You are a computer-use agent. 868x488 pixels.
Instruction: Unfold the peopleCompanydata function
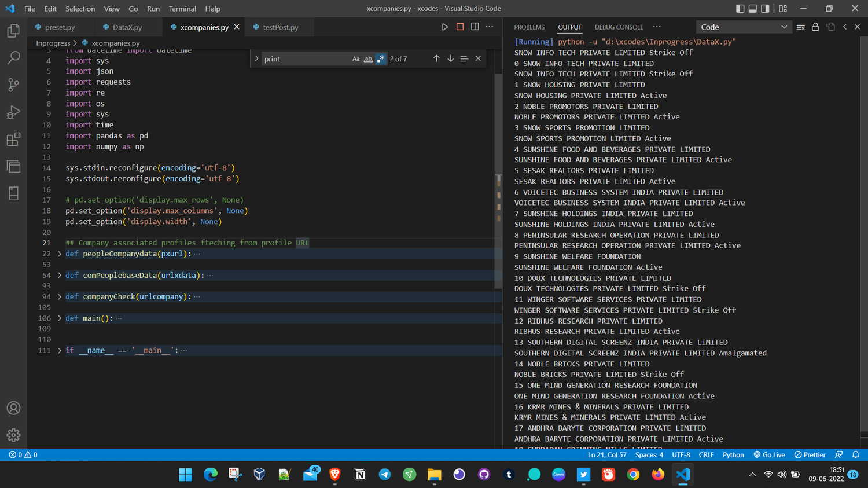point(60,254)
